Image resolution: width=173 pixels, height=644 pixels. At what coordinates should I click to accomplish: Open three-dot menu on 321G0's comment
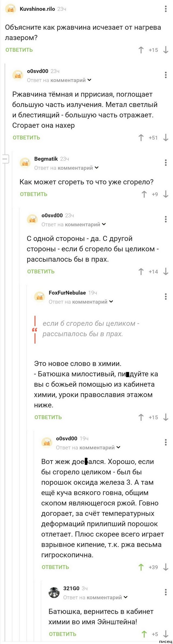pyautogui.click(x=166, y=592)
